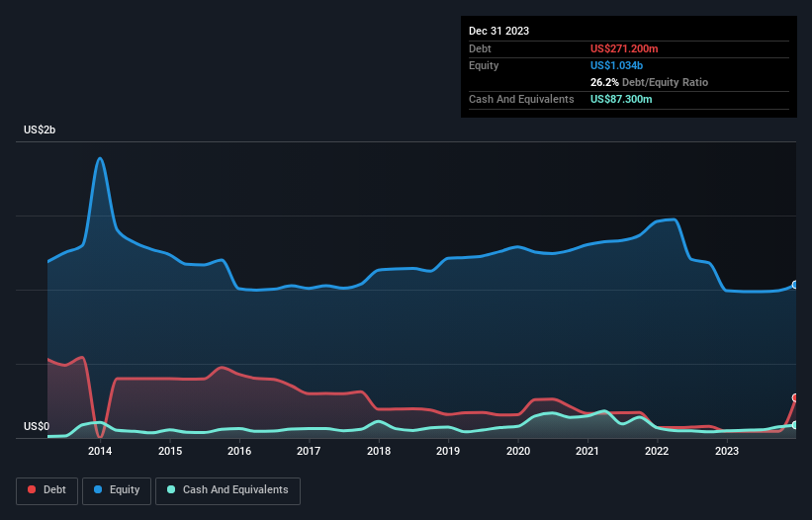
Task: Click Cash And Equivalents label in tooltip
Action: click(x=521, y=99)
